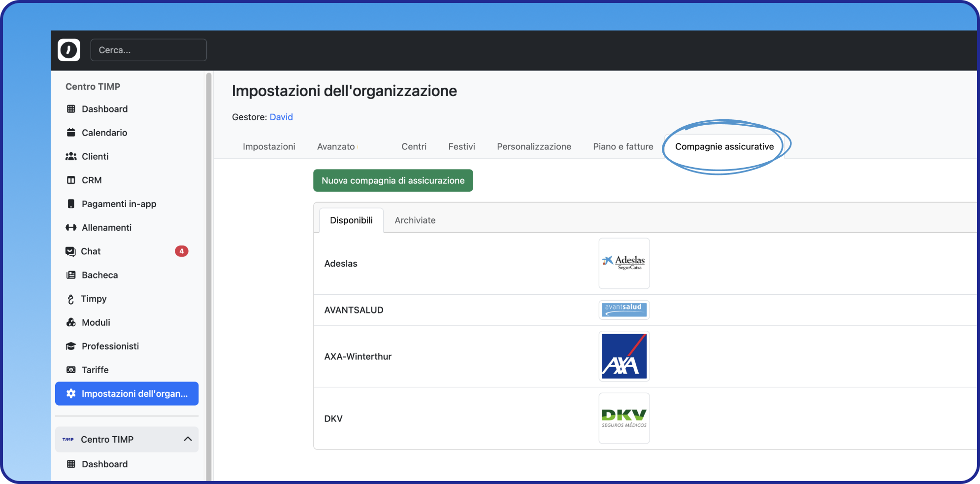Click the Impostazioni dell'organizzazione page title

(344, 91)
